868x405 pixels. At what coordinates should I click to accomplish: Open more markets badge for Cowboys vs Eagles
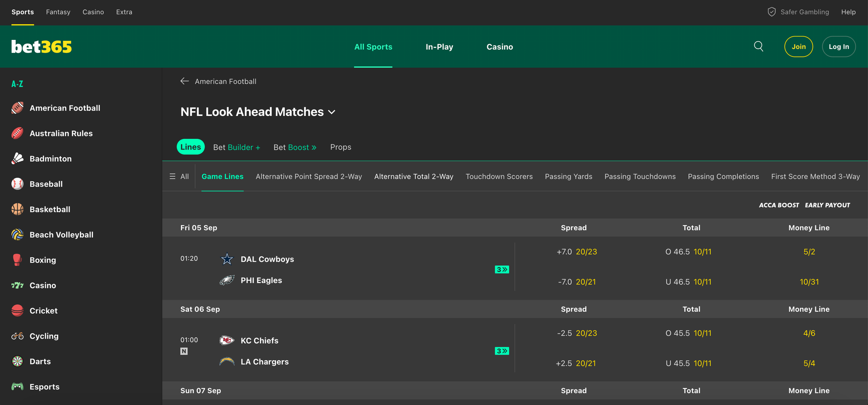502,270
